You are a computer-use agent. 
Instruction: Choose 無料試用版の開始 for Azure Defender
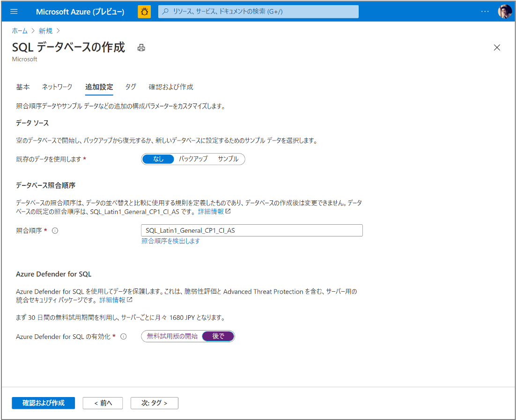(172, 336)
